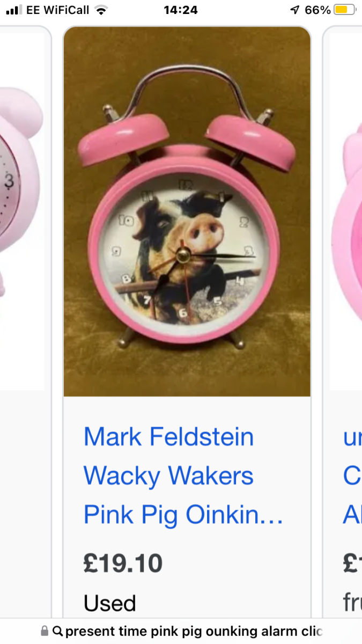Viewport: 362px width, 644px height.
Task: Tap the magnifier icon in address bar
Action: [57, 631]
